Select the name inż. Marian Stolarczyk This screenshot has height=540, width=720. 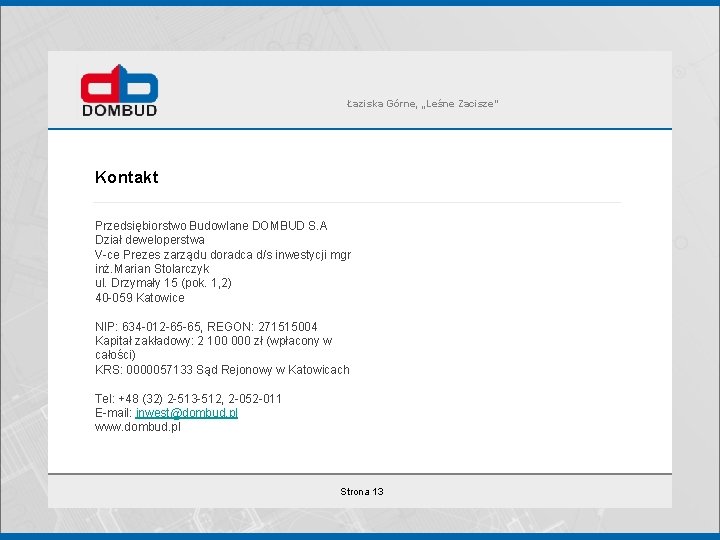152,269
